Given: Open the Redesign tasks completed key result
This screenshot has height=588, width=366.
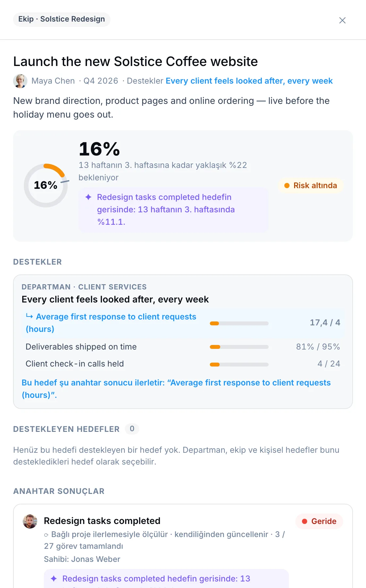Looking at the screenshot, I should point(102,521).
